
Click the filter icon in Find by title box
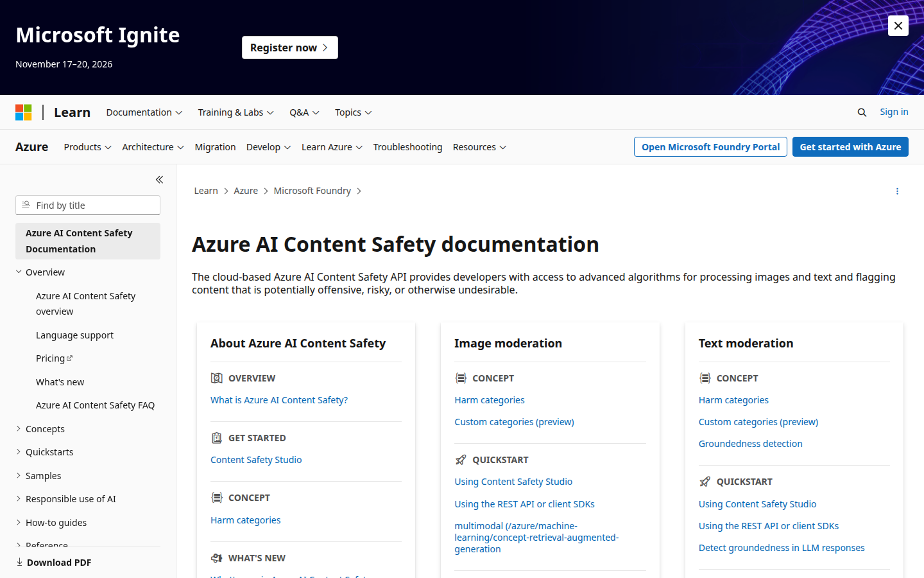coord(26,205)
